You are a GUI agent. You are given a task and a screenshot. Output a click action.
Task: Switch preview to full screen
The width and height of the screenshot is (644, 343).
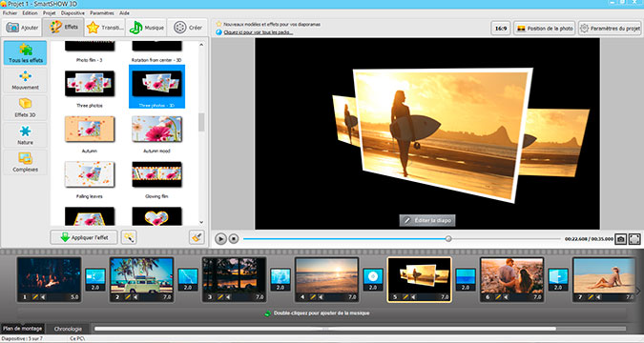click(x=634, y=239)
